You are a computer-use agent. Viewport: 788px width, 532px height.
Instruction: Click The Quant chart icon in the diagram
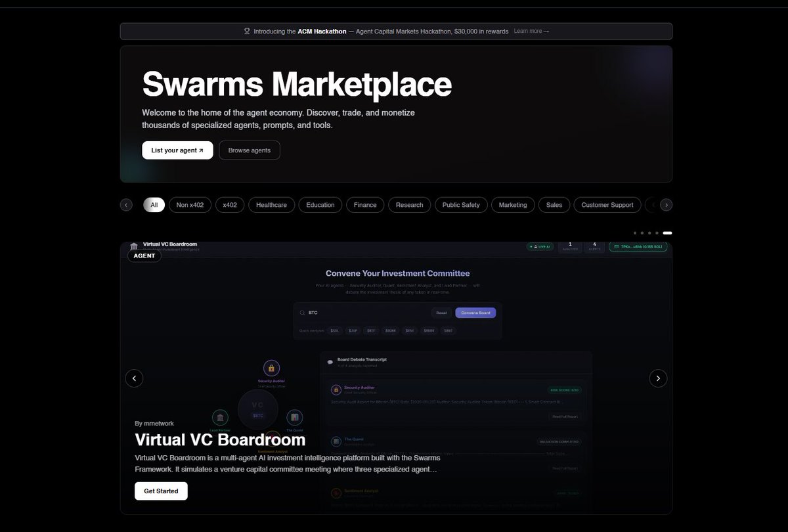click(294, 418)
